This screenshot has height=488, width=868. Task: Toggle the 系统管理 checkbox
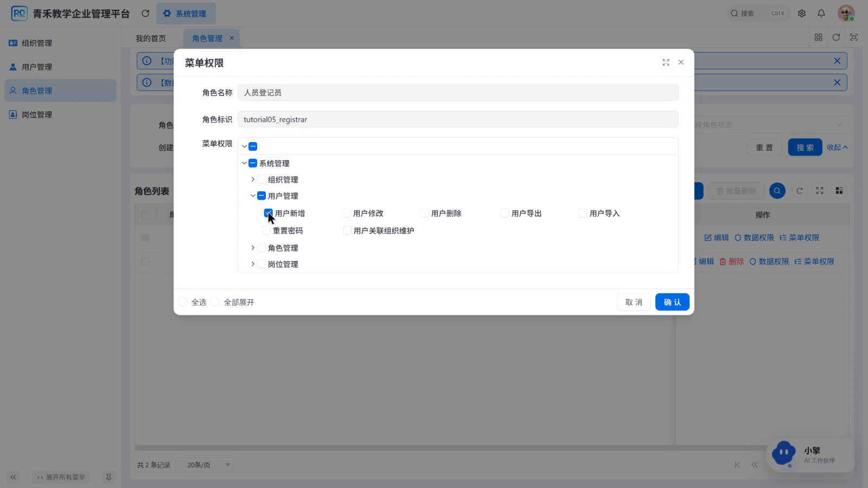[253, 163]
